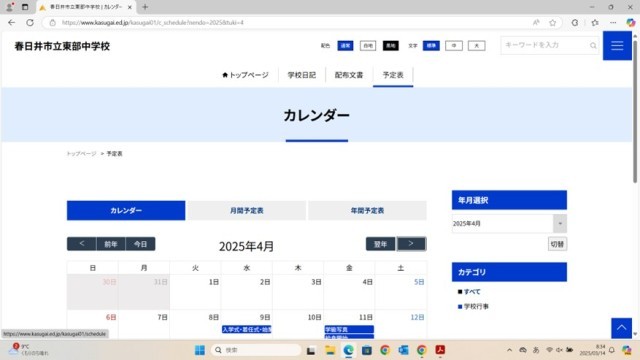This screenshot has width=640, height=360.
Task: Click the scroll-to-top arrow button
Action: pyautogui.click(x=621, y=328)
